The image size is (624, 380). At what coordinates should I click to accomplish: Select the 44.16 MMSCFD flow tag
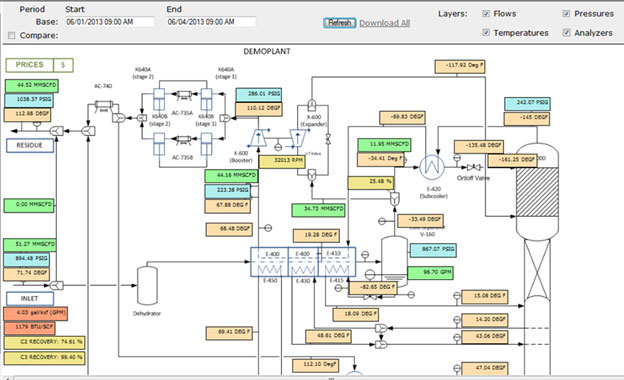[x=231, y=176]
